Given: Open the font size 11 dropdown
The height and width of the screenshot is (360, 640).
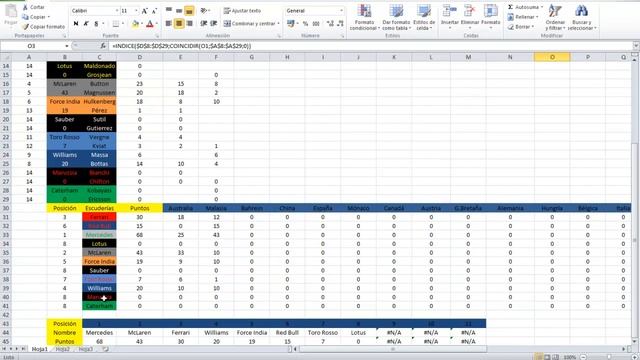Looking at the screenshot, I should (x=136, y=11).
